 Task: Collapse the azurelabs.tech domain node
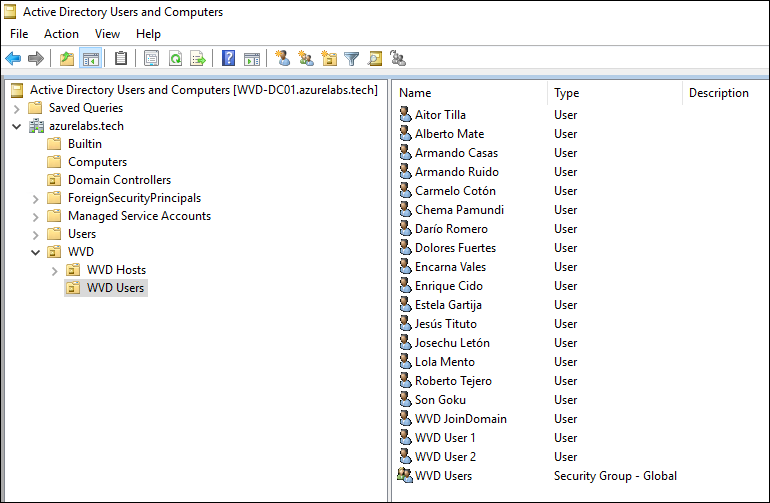[17, 126]
